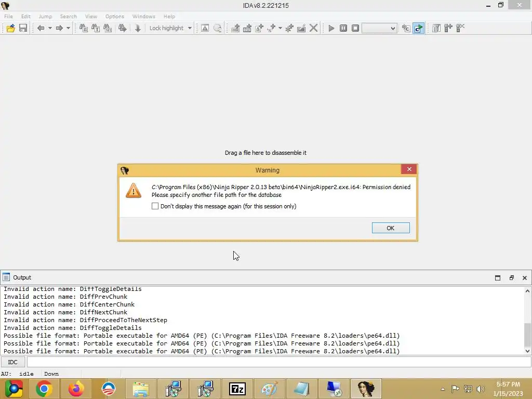Click the Convert to code icon
Image resolution: width=532 pixels, height=399 pixels.
pyautogui.click(x=235, y=28)
